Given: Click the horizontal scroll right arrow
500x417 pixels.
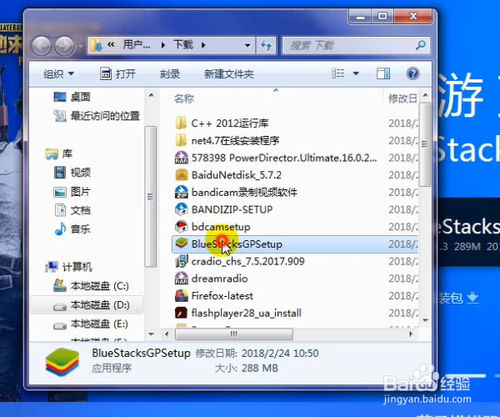Looking at the screenshot, I should [411, 334].
